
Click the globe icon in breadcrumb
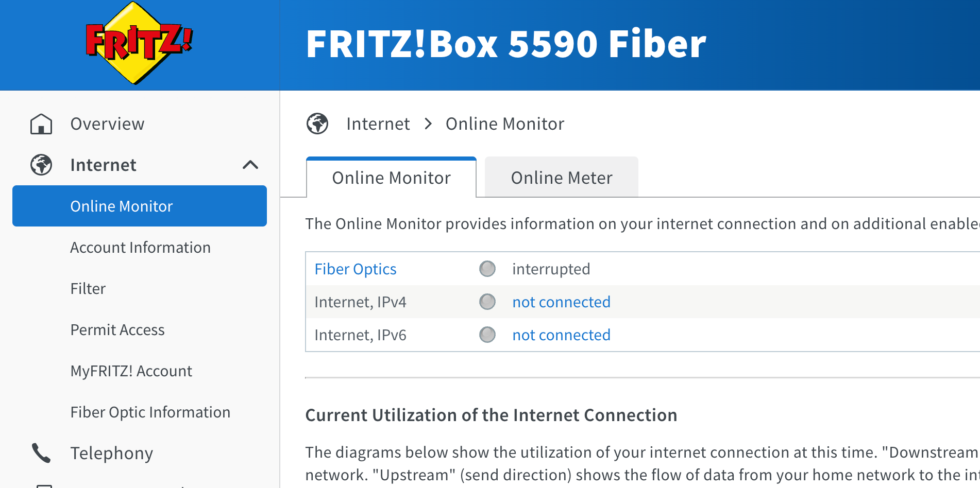tap(317, 124)
